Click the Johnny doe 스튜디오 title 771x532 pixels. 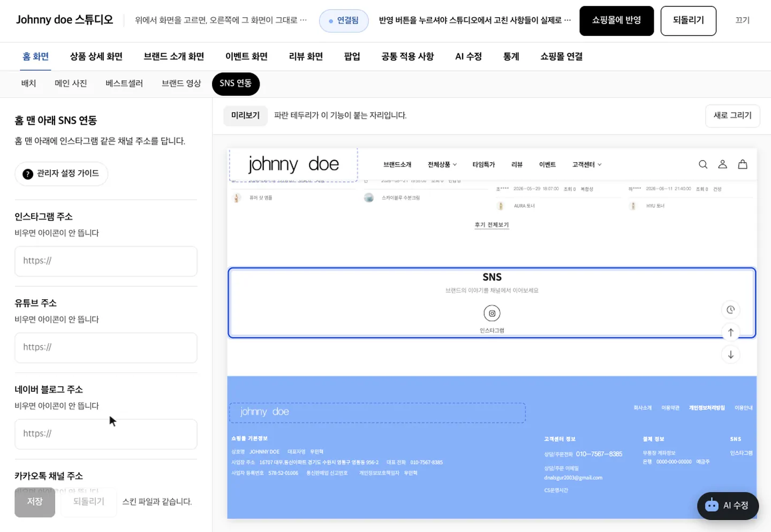pyautogui.click(x=64, y=20)
